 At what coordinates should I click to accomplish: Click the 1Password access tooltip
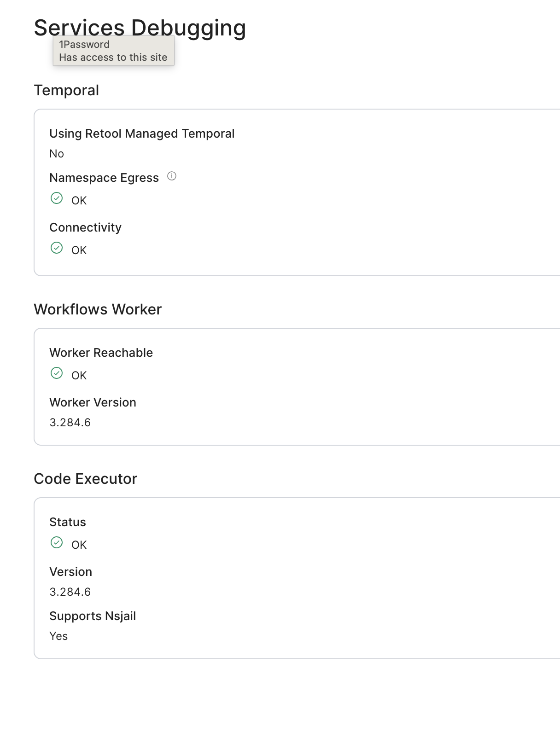tap(113, 51)
